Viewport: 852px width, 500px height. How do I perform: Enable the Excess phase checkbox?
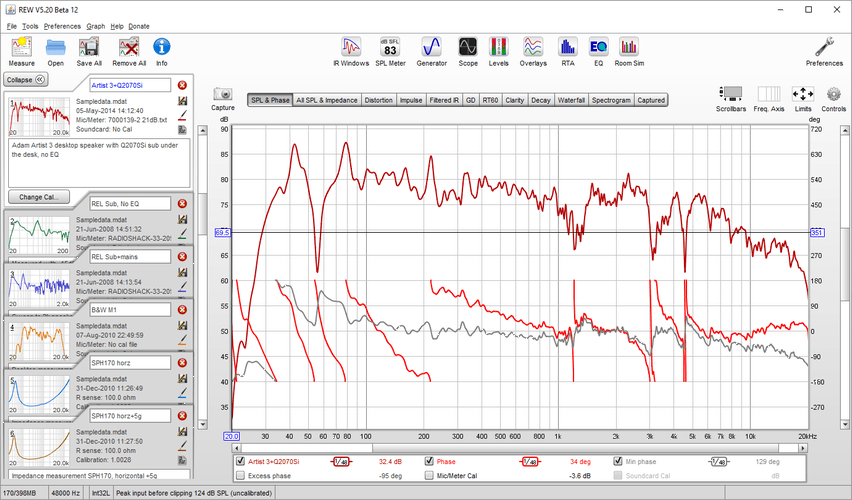[240, 476]
